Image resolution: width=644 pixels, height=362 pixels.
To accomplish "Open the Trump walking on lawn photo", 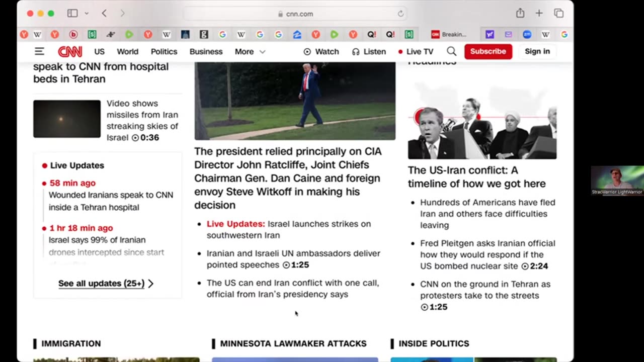I will click(x=295, y=101).
